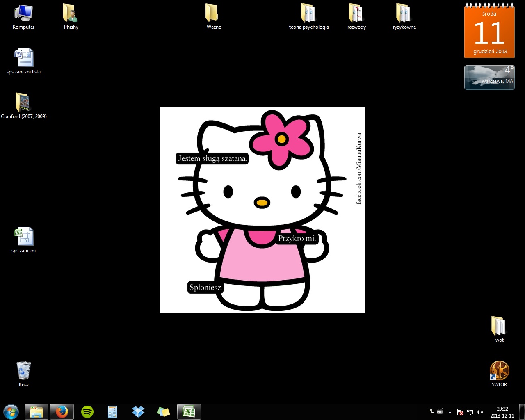Viewport: 525px width, 420px height.
Task: Open the Dropbox taskbar icon
Action: [x=138, y=411]
